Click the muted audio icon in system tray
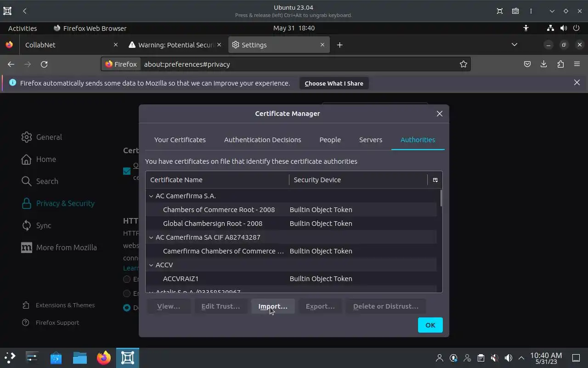The height and width of the screenshot is (368, 588). [x=494, y=358]
